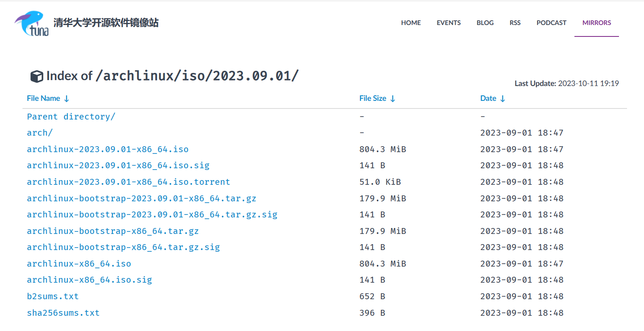
Task: Open the HOME menu item
Action: click(x=411, y=23)
